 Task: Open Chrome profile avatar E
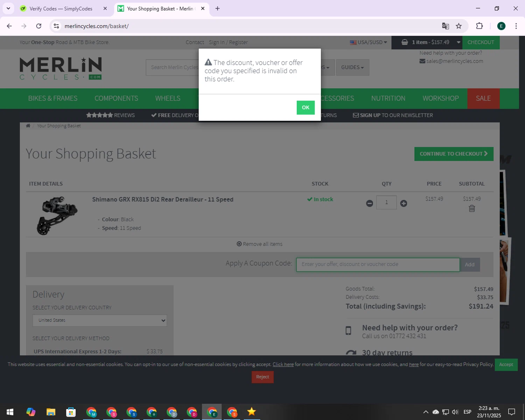[x=501, y=26]
